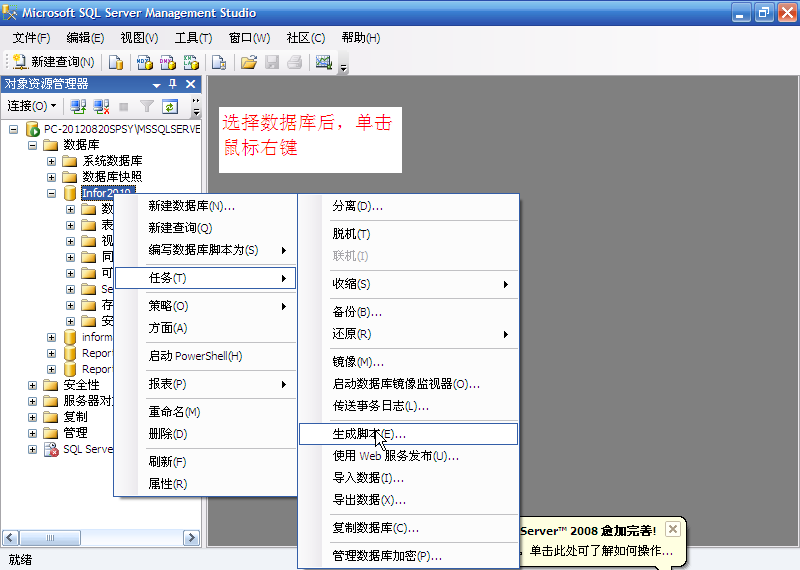The width and height of the screenshot is (800, 570).
Task: Open the 编辑(E) menu
Action: click(85, 38)
